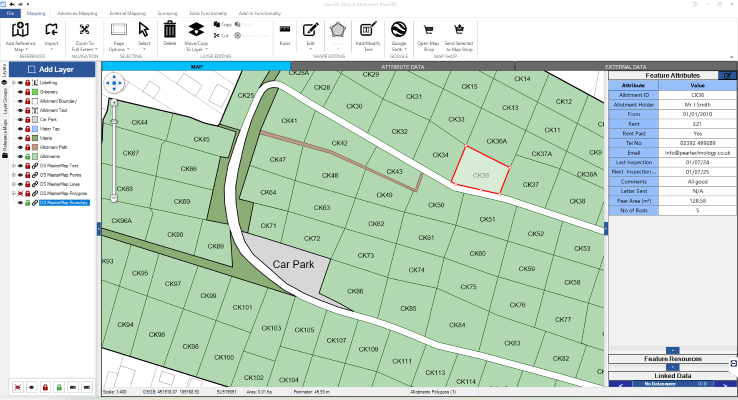Open the Layer Groups side tab
The width and height of the screenshot is (738, 400).
point(4,101)
